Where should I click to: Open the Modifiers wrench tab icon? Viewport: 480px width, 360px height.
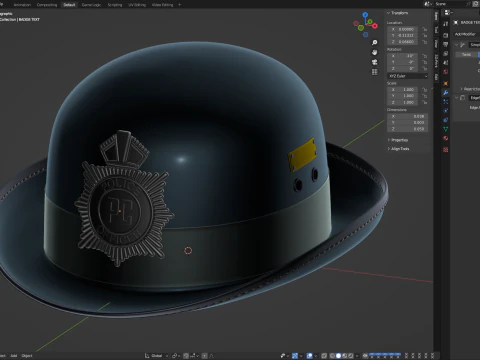[446, 93]
